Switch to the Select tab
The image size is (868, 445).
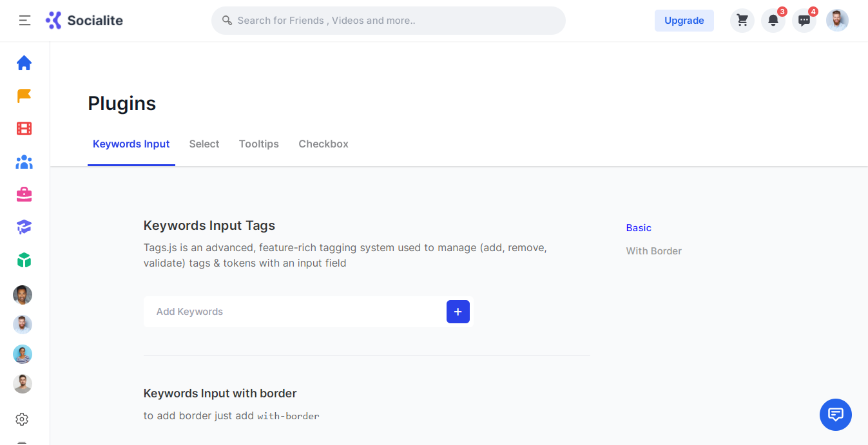[204, 144]
